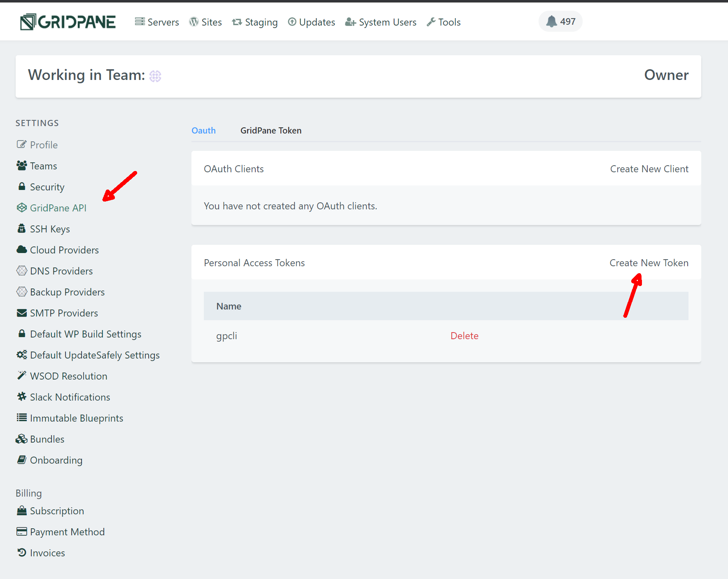Select the Oauth tab

(203, 130)
